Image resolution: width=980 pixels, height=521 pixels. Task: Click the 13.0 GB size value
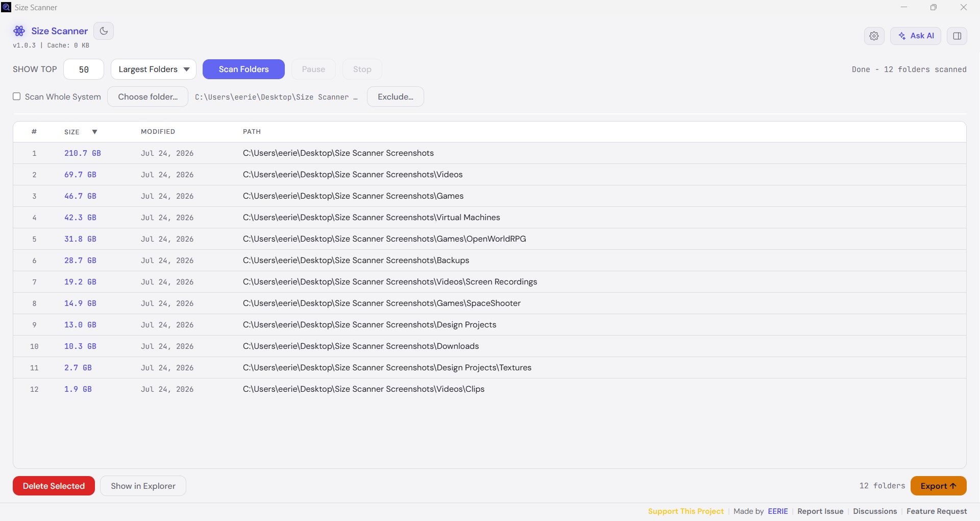tap(80, 325)
